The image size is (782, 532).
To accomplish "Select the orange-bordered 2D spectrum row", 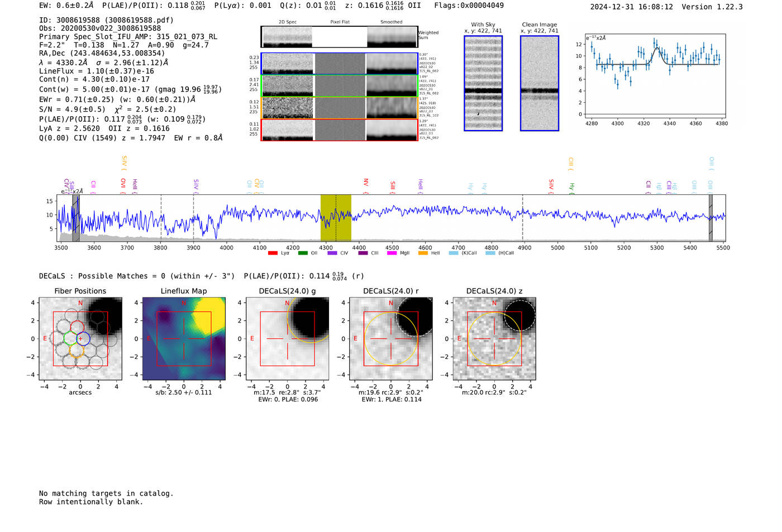I will point(340,108).
